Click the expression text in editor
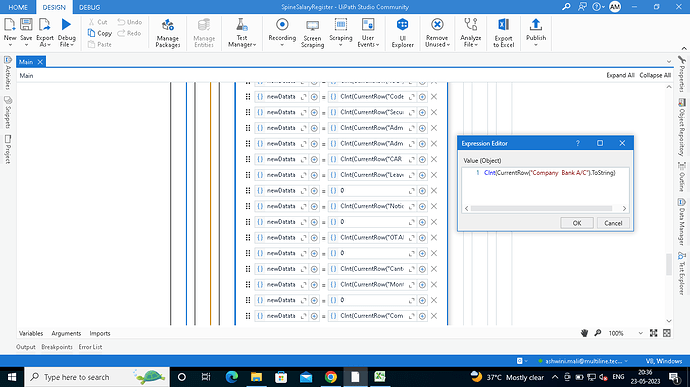690x387 pixels. click(550, 173)
